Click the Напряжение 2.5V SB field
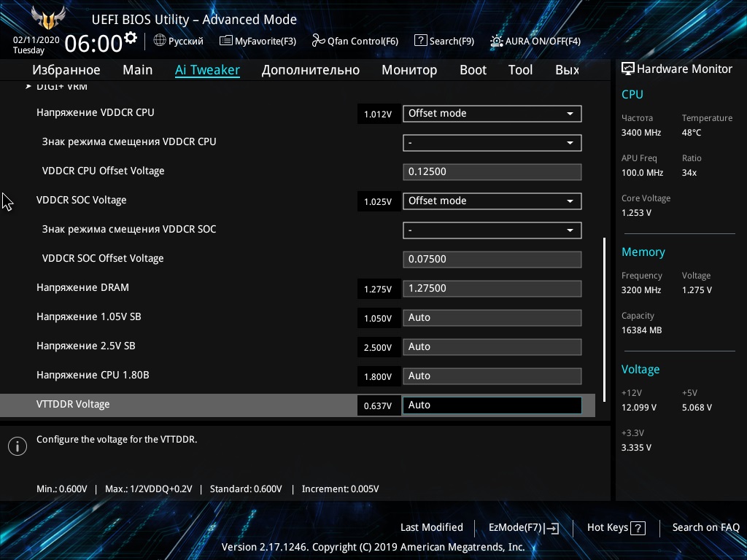Image resolution: width=747 pixels, height=560 pixels. pos(492,346)
